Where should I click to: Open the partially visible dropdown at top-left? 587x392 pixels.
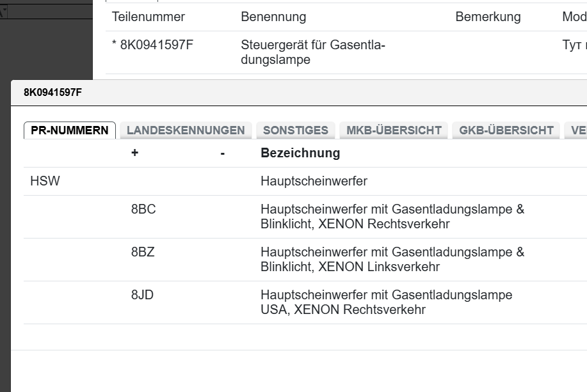click(3, 12)
